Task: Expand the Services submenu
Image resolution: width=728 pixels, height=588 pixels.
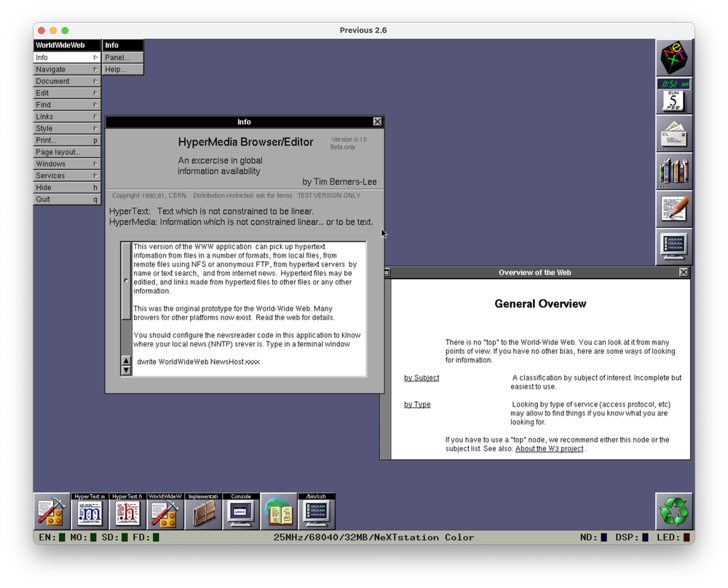Action: point(67,176)
